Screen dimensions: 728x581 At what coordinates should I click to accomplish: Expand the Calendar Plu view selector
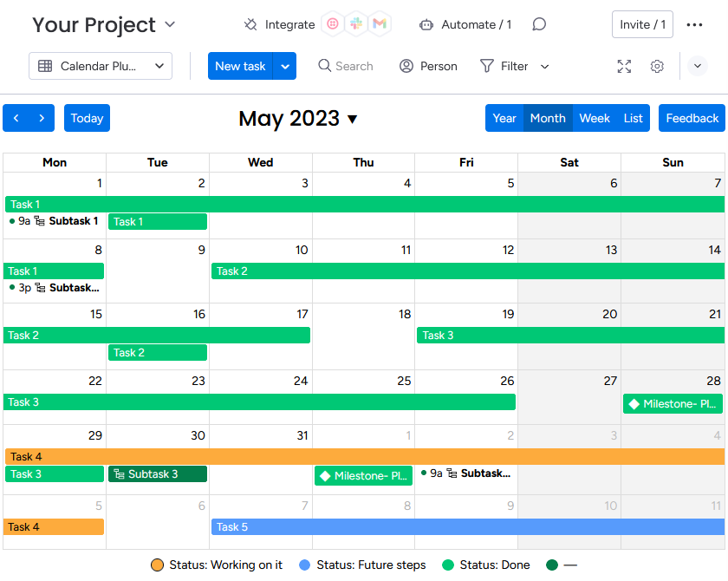[159, 66]
